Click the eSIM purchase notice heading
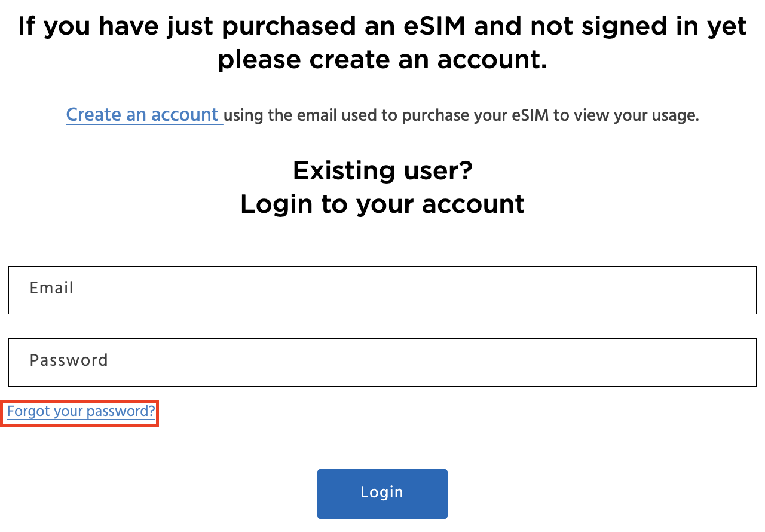765x532 pixels. pos(382,27)
